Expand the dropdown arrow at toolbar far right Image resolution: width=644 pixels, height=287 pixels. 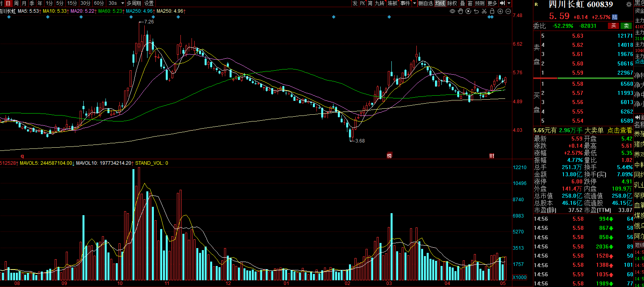[509, 3]
